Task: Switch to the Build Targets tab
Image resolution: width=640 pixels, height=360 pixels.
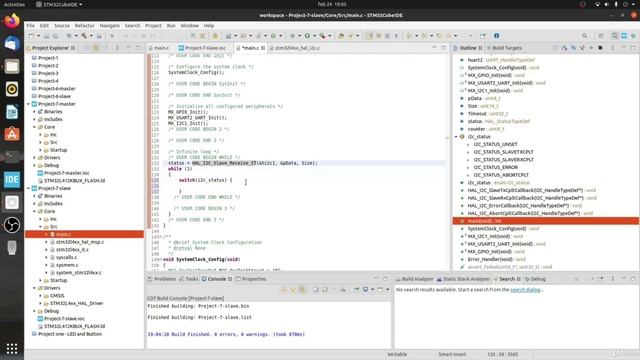Action: pyautogui.click(x=504, y=48)
